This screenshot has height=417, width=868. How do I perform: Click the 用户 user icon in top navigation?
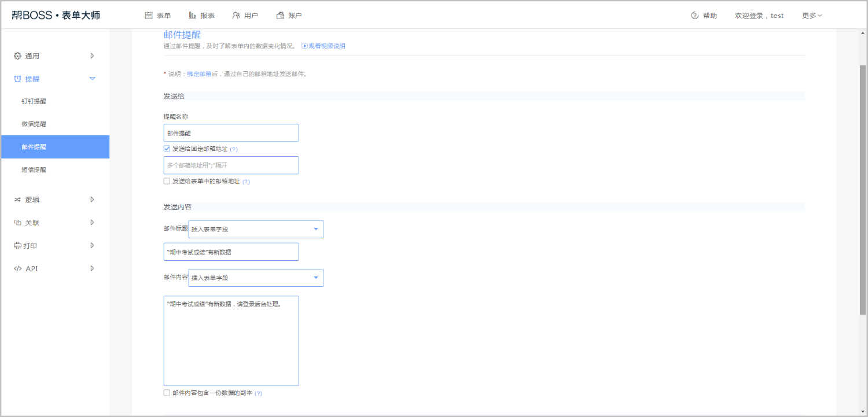pos(236,16)
